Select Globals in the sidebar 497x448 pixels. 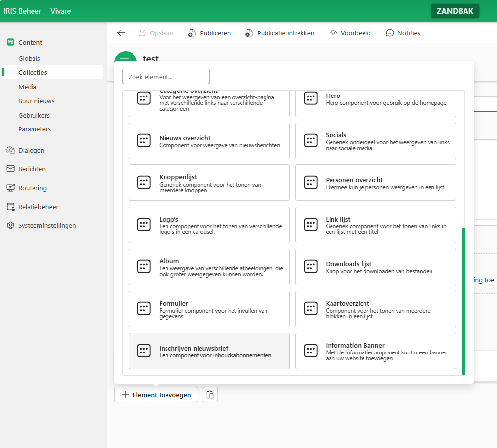click(29, 58)
